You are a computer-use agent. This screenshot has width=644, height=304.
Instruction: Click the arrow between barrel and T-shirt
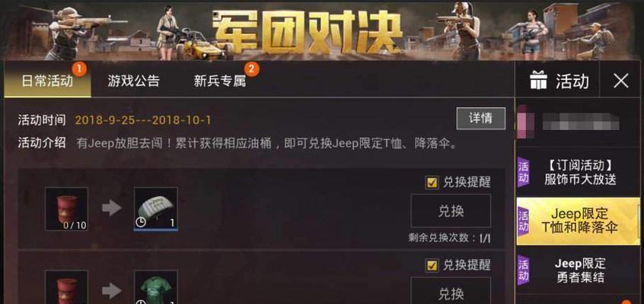[x=112, y=291]
